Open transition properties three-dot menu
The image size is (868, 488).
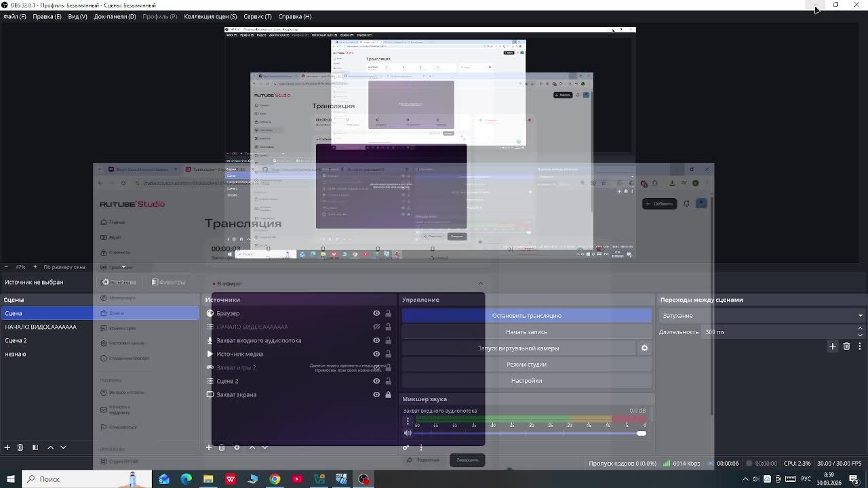860,346
